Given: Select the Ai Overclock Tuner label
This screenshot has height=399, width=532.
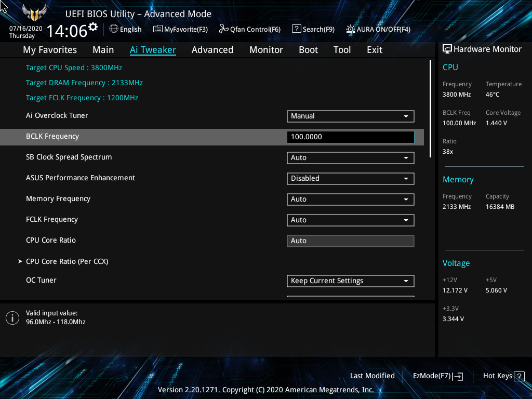Looking at the screenshot, I should coord(57,115).
